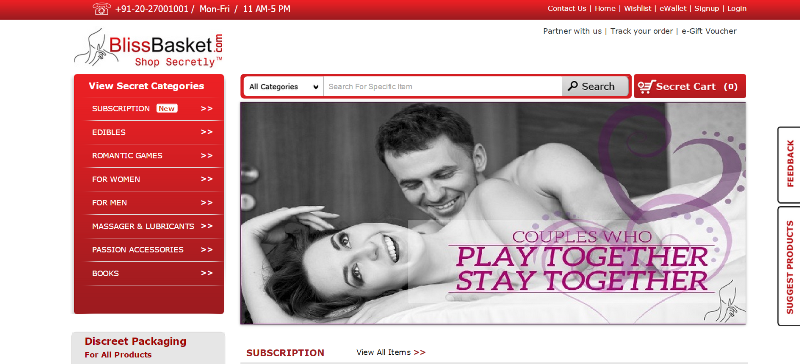
Task: Click the arrows next to View All Items
Action: coord(419,352)
